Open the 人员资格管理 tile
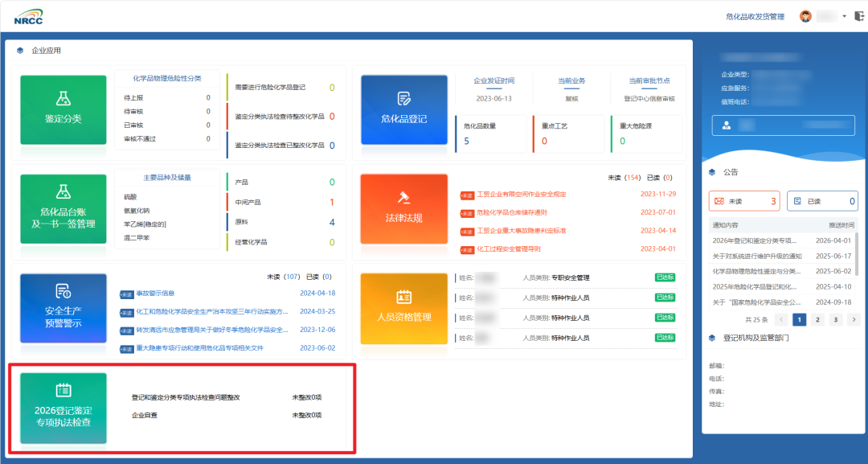The width and height of the screenshot is (868, 464). [x=404, y=309]
